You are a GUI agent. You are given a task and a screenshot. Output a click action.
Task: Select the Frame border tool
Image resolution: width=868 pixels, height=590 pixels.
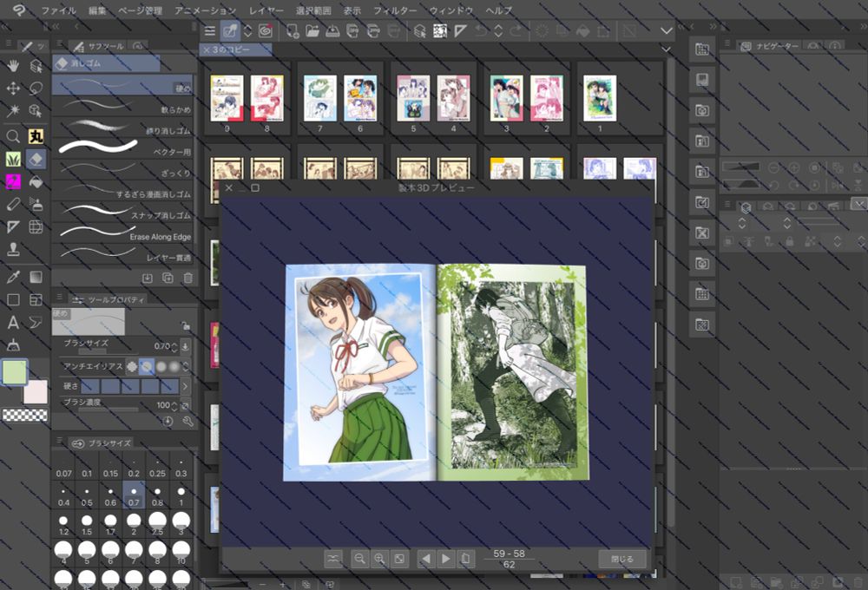pyautogui.click(x=36, y=300)
